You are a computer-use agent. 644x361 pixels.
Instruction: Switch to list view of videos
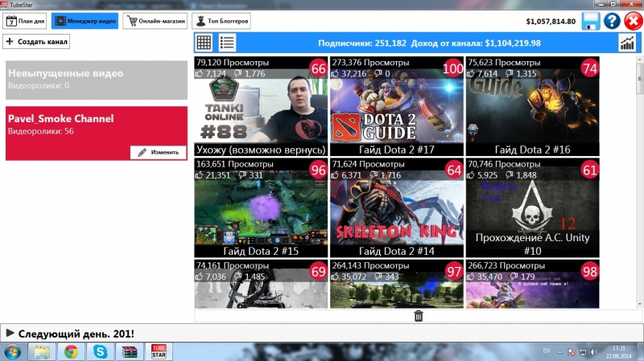227,43
